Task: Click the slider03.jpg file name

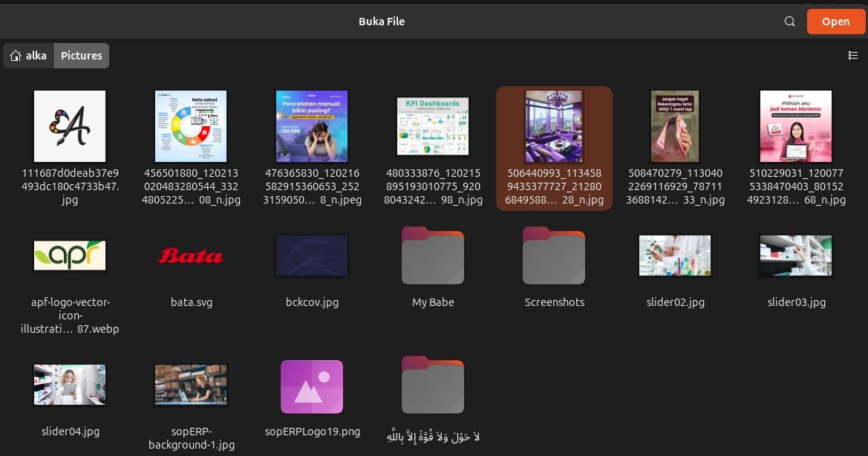Action: 796,302
